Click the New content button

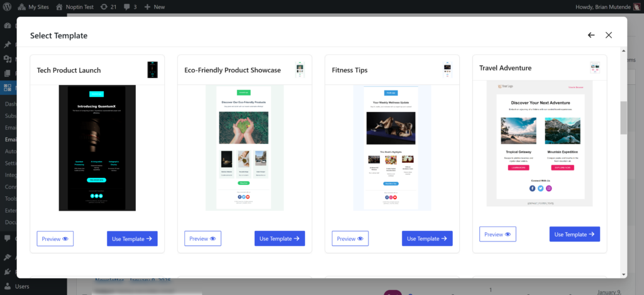point(155,7)
